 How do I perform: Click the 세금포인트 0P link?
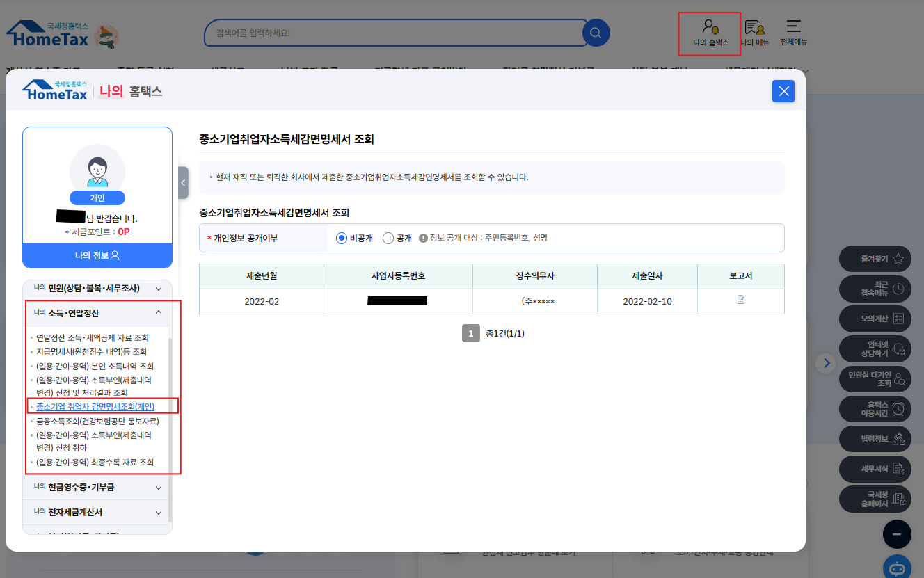pos(123,232)
